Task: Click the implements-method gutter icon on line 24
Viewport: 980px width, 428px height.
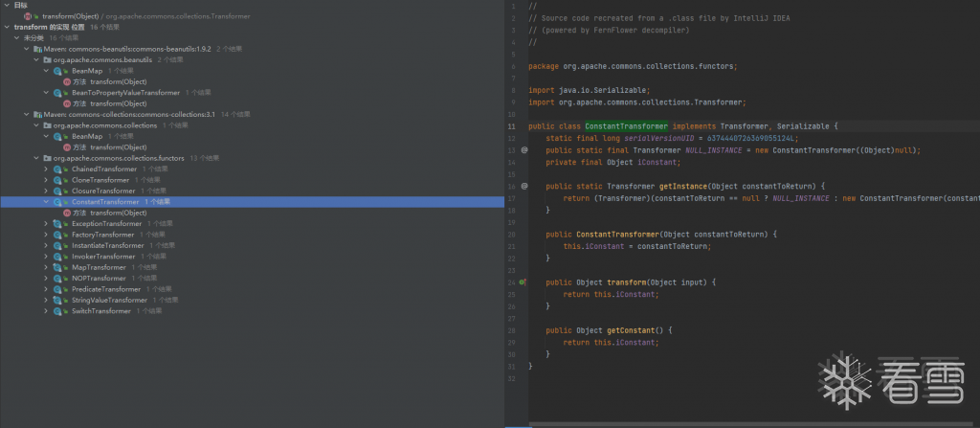Action: tap(523, 282)
